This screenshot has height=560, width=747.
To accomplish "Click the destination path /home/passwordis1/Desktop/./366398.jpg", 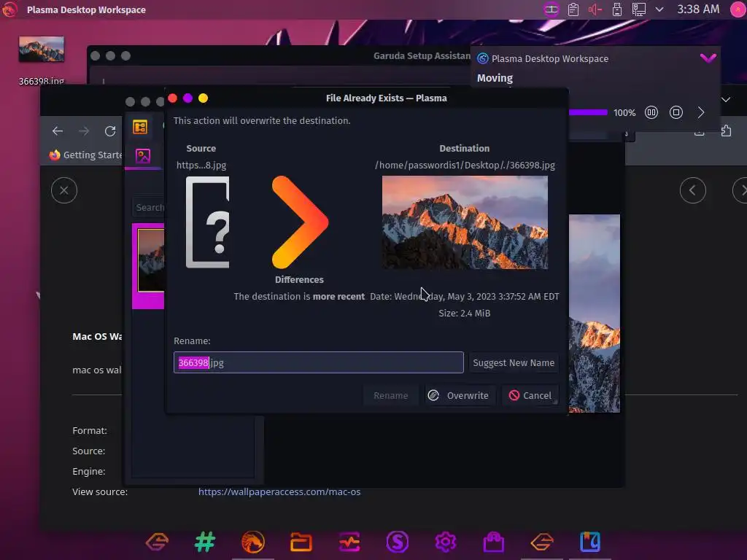I will (465, 166).
